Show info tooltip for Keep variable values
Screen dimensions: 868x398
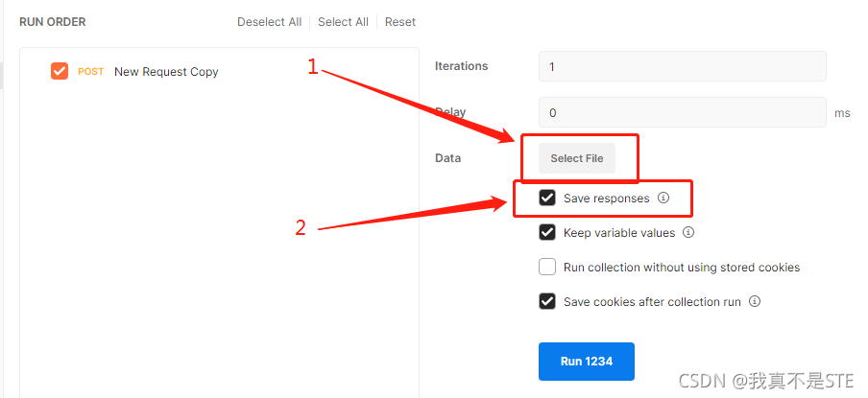(688, 232)
